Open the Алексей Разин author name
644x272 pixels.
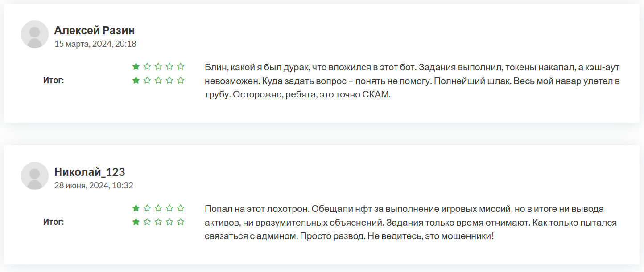[95, 30]
